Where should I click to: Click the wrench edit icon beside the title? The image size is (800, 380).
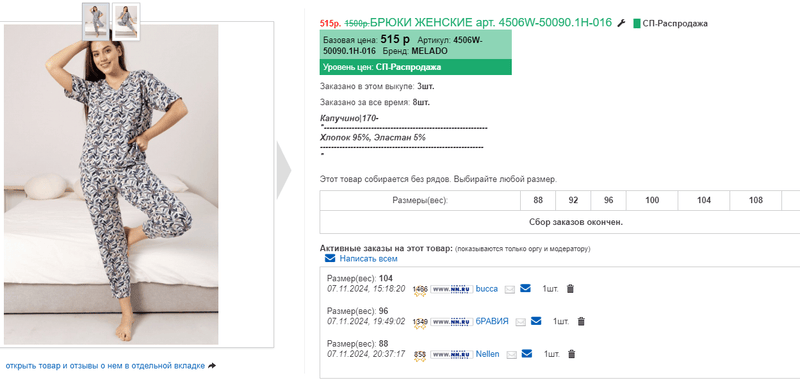[621, 23]
